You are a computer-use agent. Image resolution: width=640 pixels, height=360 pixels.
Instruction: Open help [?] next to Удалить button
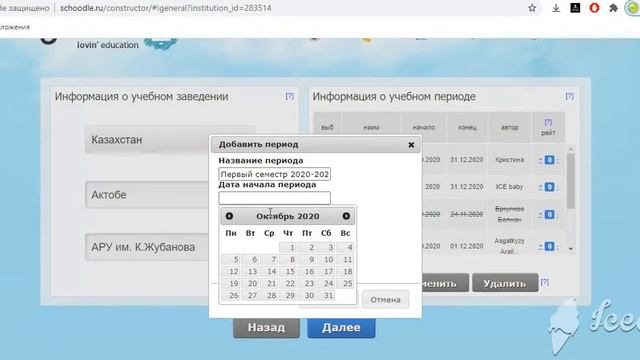tap(545, 282)
